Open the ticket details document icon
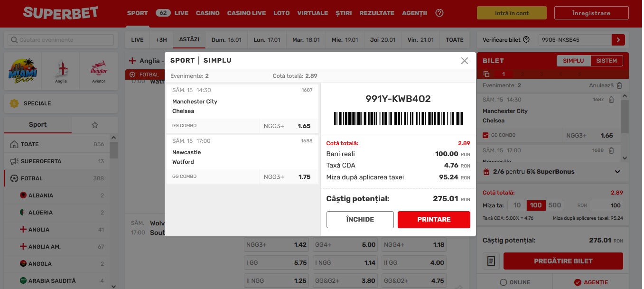644x289 pixels. point(492,261)
